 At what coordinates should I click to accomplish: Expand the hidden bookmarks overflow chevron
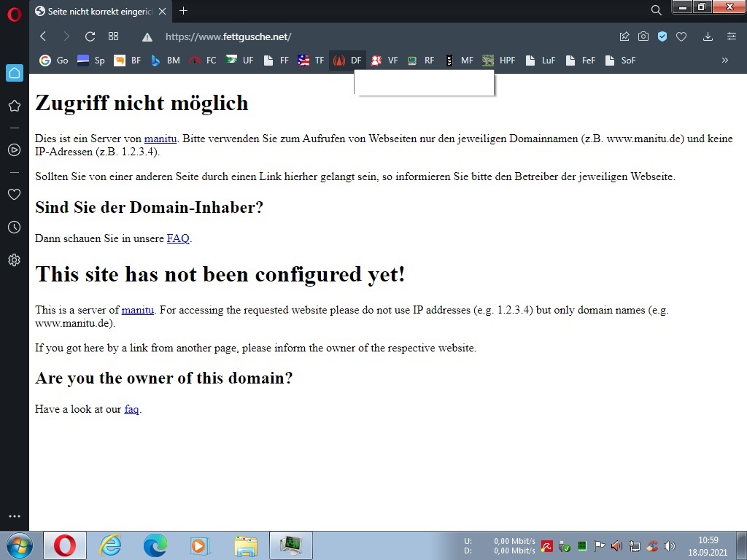click(x=724, y=61)
